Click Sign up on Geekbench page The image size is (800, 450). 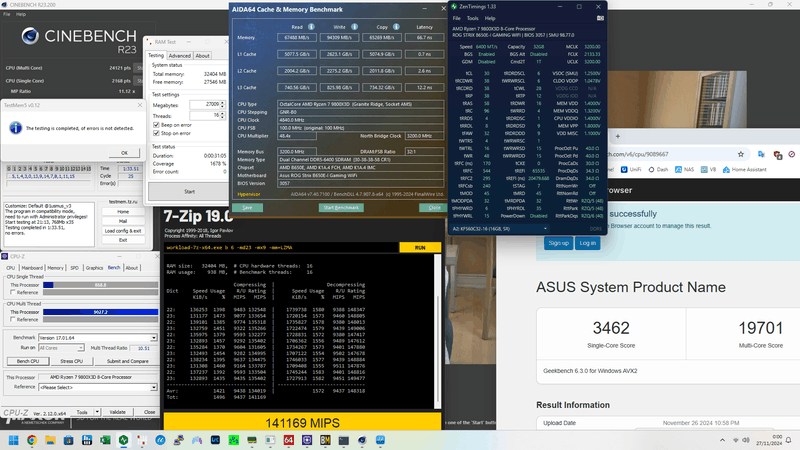558,243
